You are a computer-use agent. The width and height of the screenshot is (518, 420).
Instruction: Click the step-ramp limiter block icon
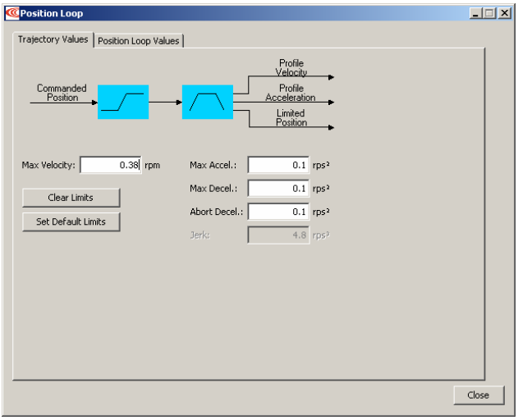[x=123, y=102]
